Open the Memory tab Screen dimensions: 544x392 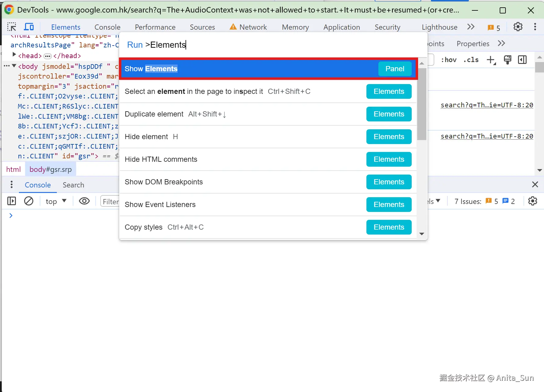pos(295,27)
